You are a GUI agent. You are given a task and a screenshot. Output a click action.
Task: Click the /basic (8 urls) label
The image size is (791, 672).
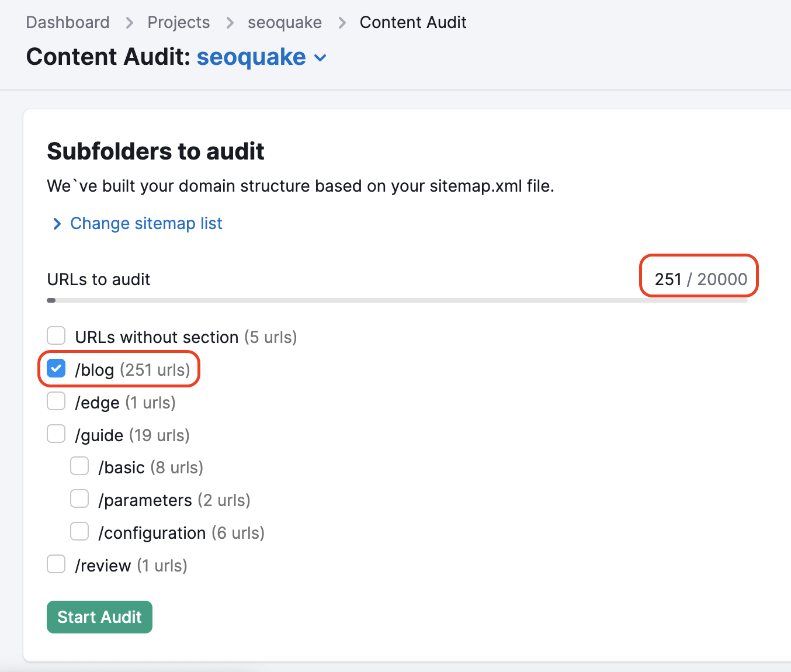coord(151,467)
